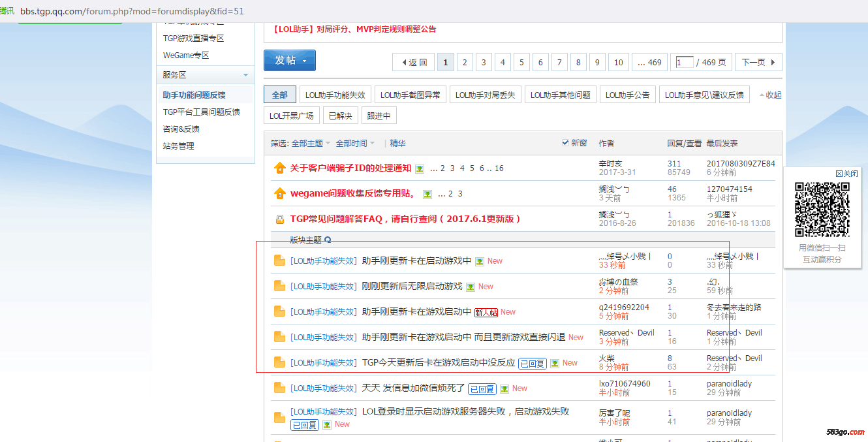Open 咨询&反馈 in the sidebar

(x=181, y=129)
